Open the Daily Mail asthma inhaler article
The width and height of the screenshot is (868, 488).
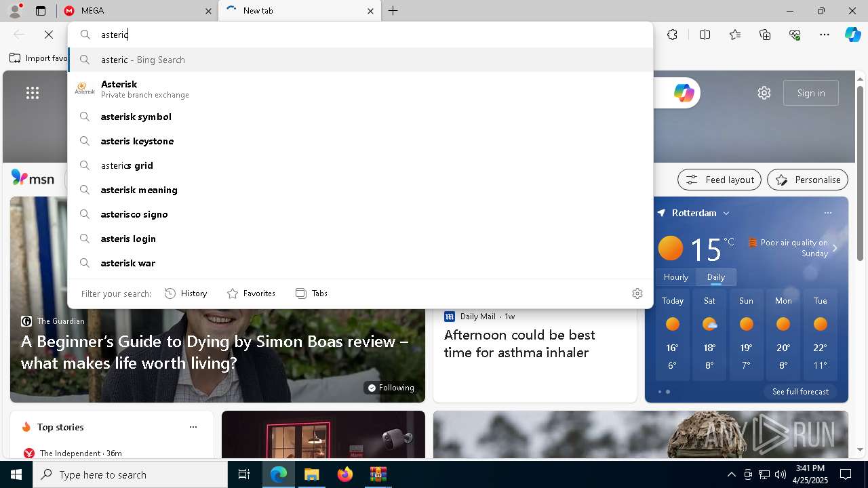(x=519, y=344)
